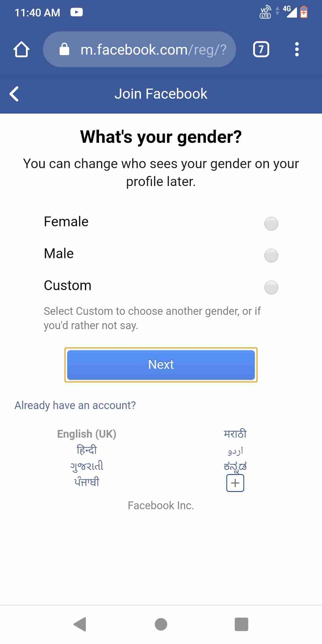The height and width of the screenshot is (644, 322).
Task: Tap the Android recents square button
Action: [241, 624]
